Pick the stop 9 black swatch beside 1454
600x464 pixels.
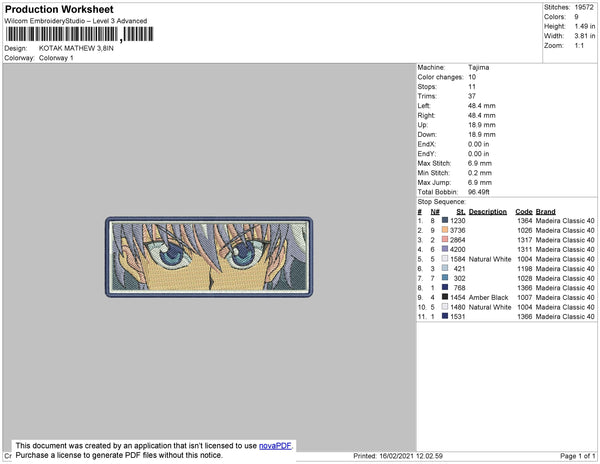445,297
